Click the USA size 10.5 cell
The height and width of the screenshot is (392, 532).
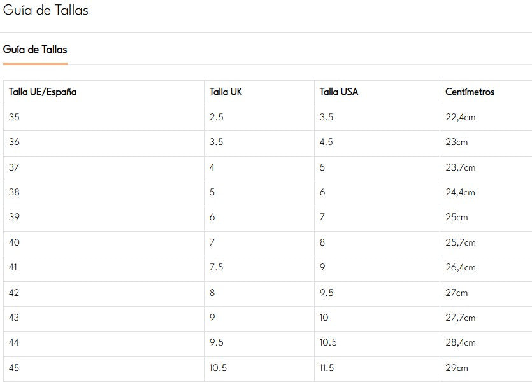tap(328, 342)
